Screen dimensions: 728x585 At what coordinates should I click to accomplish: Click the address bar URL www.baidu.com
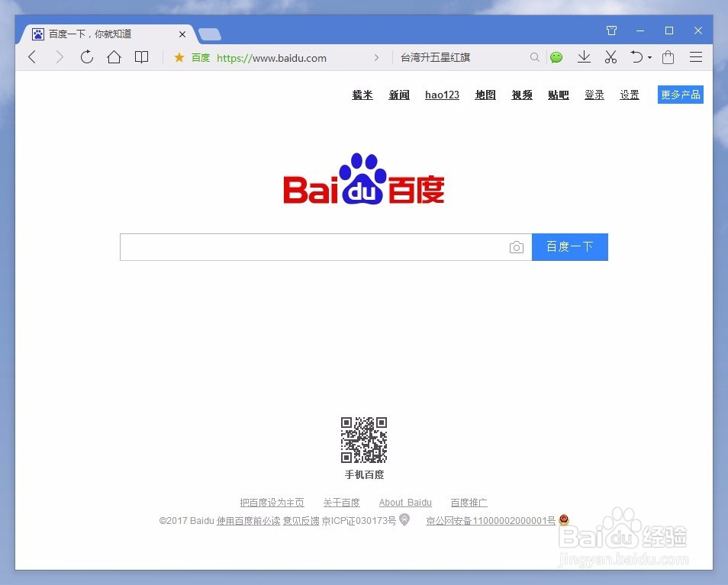pyautogui.click(x=272, y=58)
